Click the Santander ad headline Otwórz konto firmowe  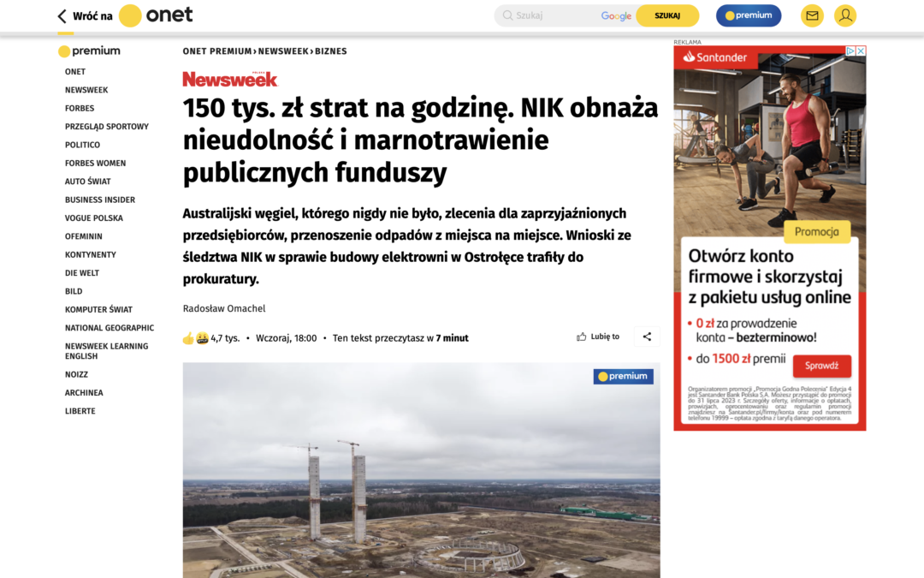770,277
